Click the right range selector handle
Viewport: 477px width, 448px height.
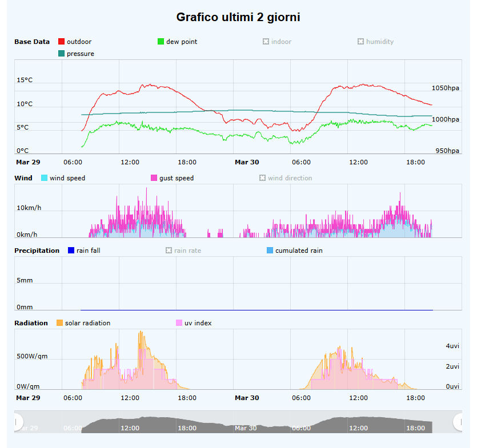pos(459,422)
